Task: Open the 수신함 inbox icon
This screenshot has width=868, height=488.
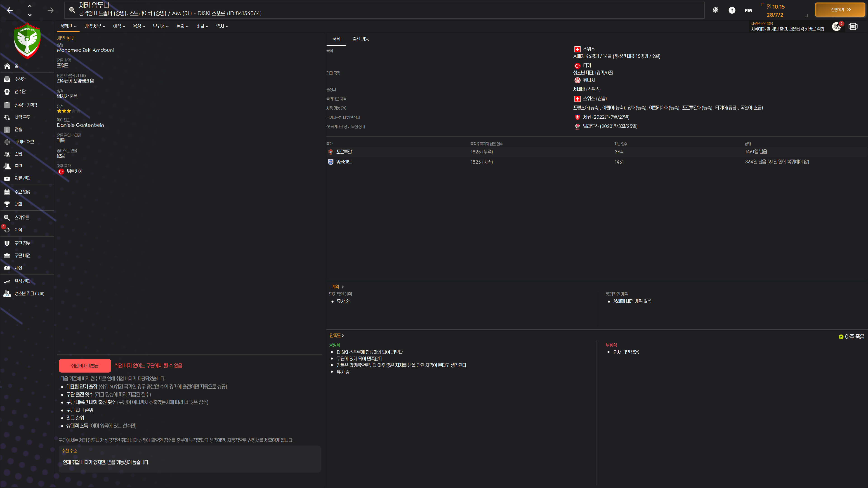Action: [x=7, y=79]
